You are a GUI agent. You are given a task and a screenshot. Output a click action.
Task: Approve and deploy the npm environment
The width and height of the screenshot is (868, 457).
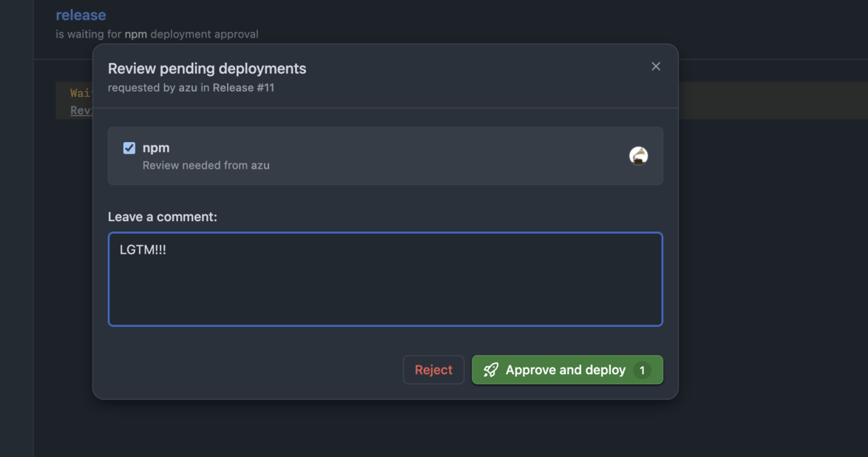click(567, 370)
